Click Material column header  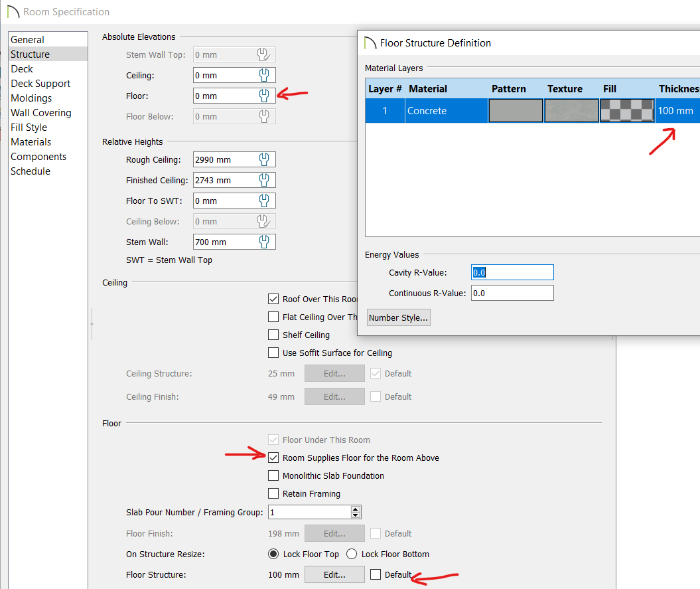(446, 88)
